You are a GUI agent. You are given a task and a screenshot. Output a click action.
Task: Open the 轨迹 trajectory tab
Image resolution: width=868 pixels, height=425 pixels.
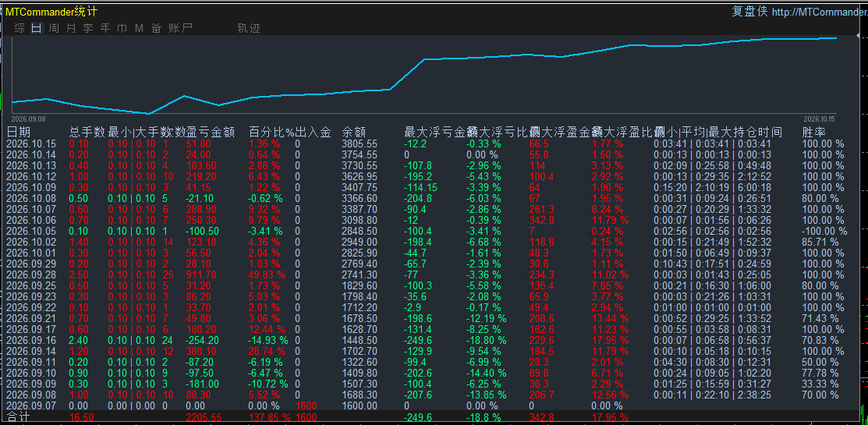pyautogui.click(x=249, y=28)
